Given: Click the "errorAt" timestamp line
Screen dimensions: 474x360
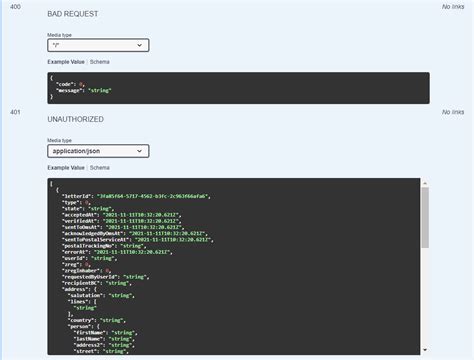Looking at the screenshot, I should pos(117,252).
